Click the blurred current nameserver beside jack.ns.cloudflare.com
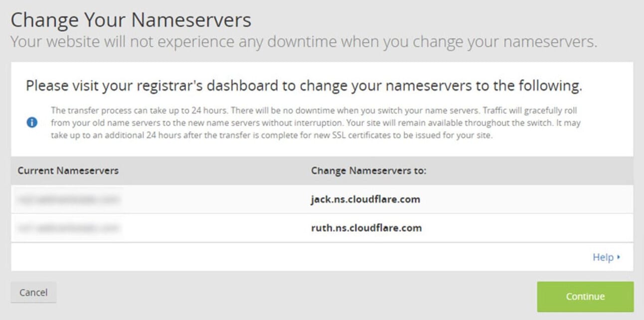The image size is (644, 320). (69, 200)
